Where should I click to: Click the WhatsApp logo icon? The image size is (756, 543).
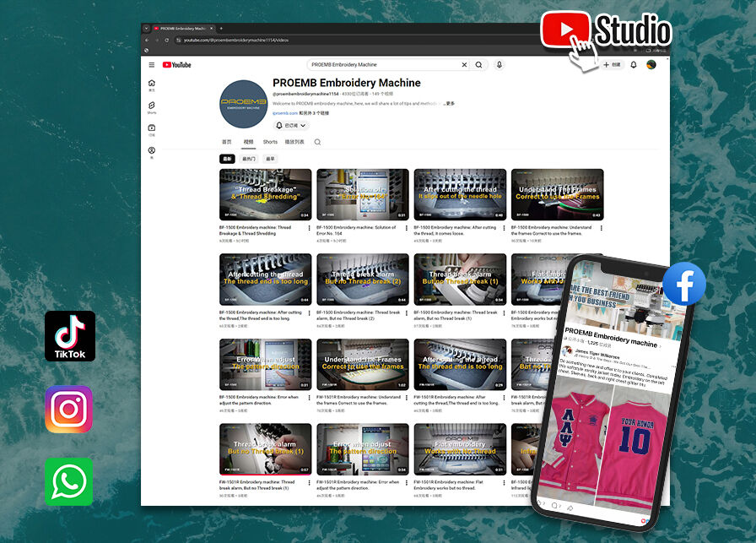[69, 481]
